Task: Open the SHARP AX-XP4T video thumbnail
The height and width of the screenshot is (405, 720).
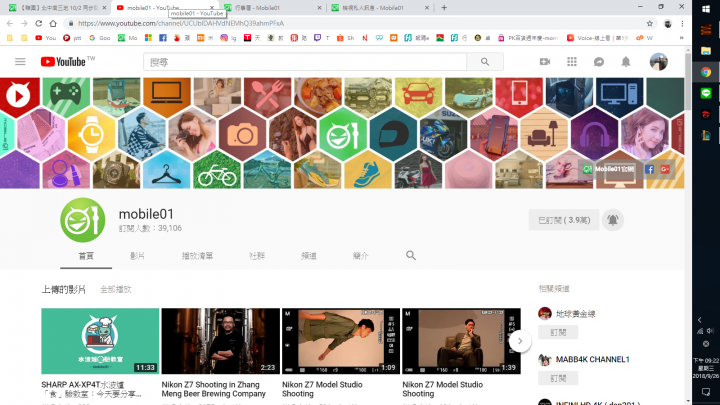Action: pyautogui.click(x=100, y=341)
